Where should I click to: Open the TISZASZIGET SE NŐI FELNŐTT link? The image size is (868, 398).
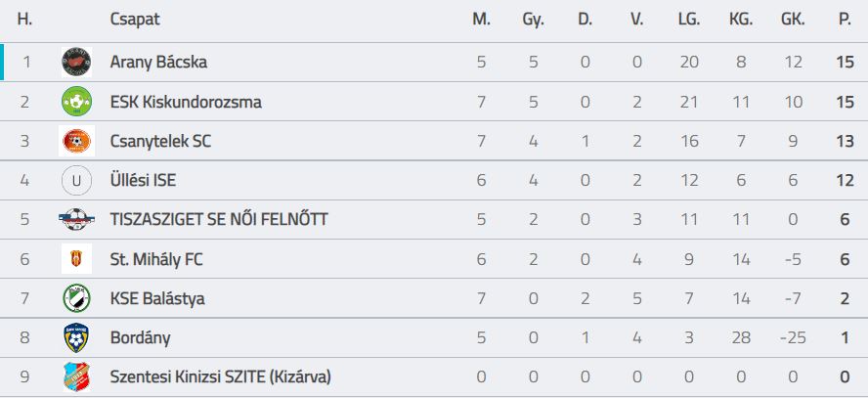coord(219,220)
